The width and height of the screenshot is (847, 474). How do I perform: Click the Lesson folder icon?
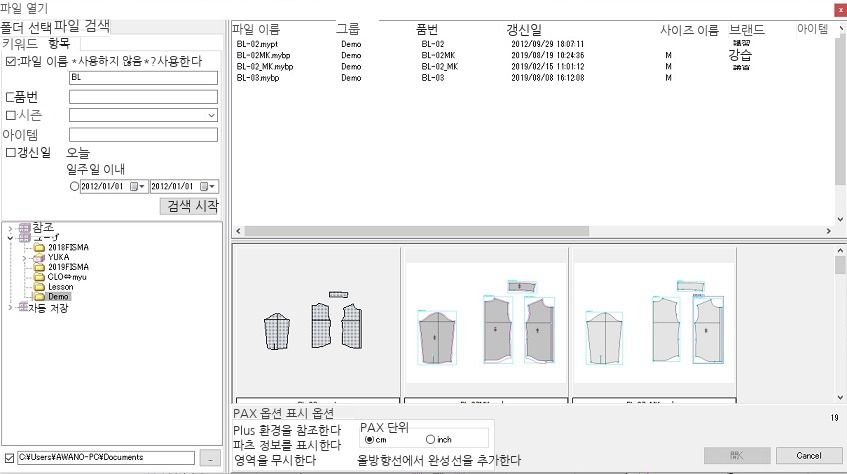(x=39, y=286)
